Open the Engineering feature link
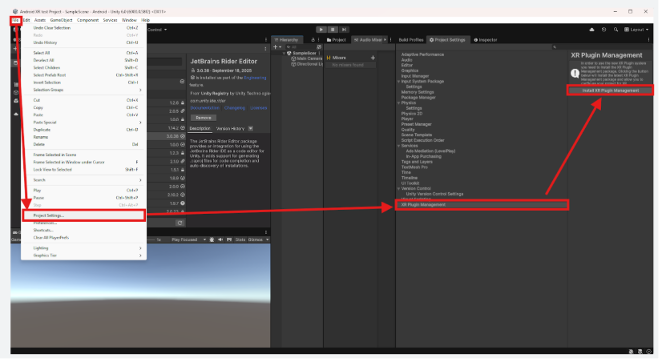The height and width of the screenshot is (360, 660). pyautogui.click(x=255, y=78)
